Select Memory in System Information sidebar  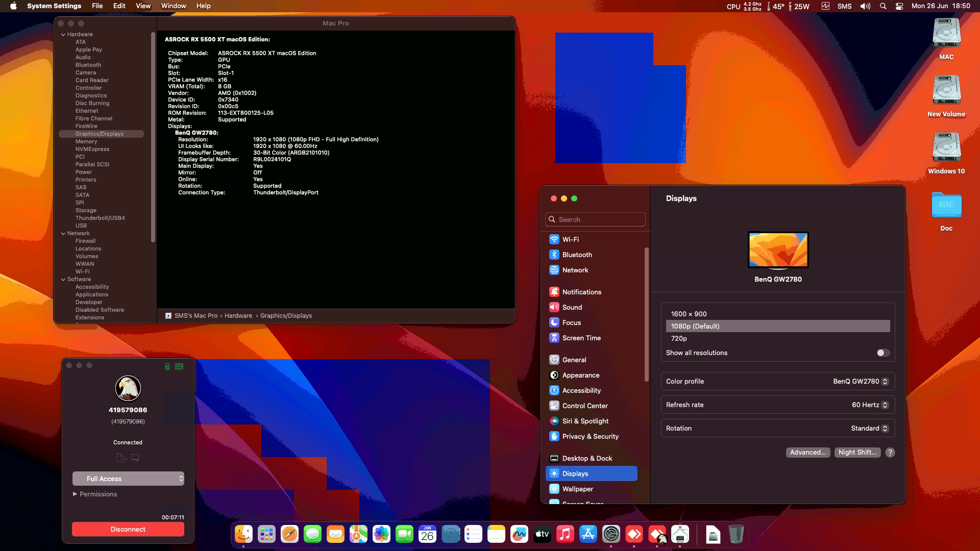[86, 141]
